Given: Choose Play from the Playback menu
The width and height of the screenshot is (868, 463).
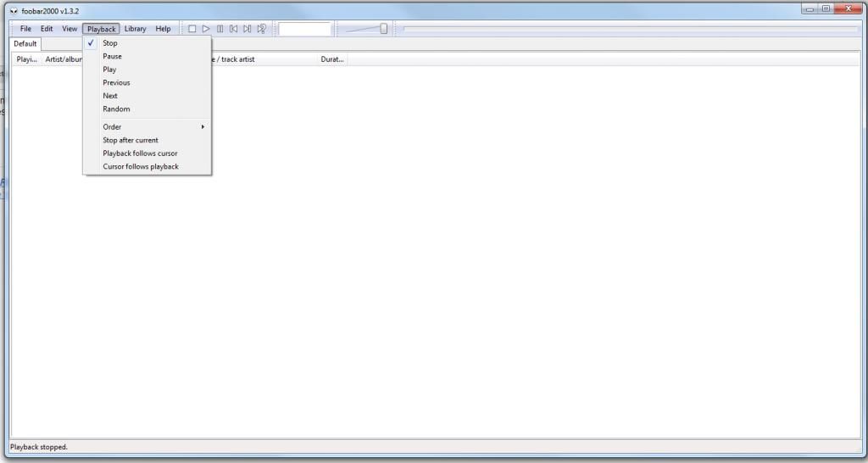Looking at the screenshot, I should pos(147,70).
